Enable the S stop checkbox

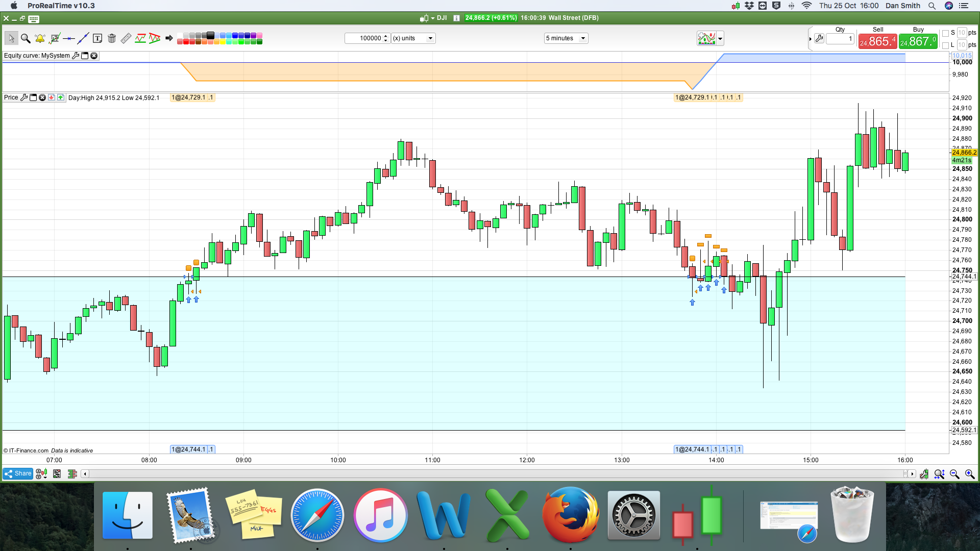pos(945,33)
